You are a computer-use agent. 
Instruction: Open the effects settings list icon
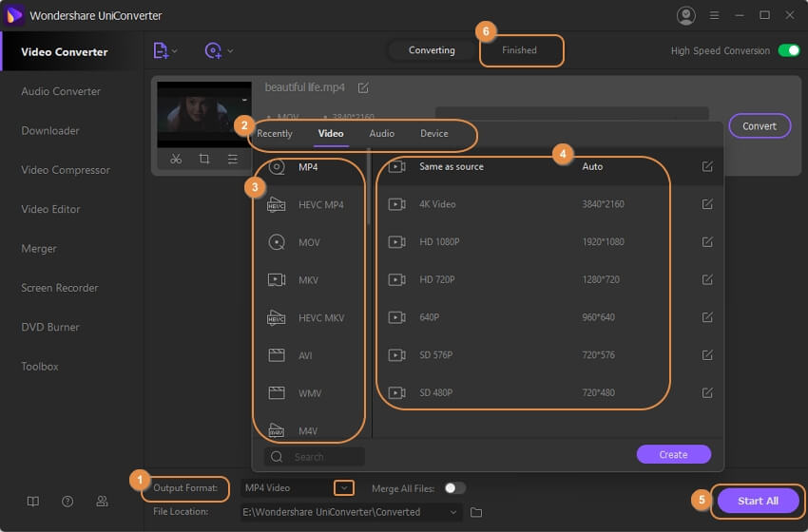232,159
